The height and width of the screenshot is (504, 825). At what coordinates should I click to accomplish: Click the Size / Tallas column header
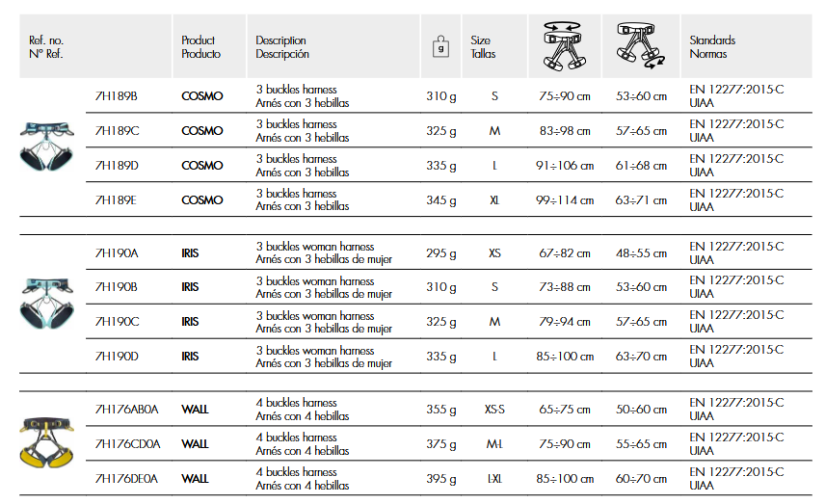pyautogui.click(x=482, y=47)
